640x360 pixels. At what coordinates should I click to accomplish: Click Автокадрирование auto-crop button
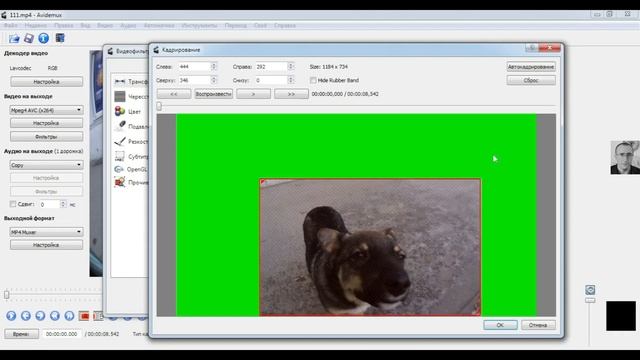tap(531, 67)
